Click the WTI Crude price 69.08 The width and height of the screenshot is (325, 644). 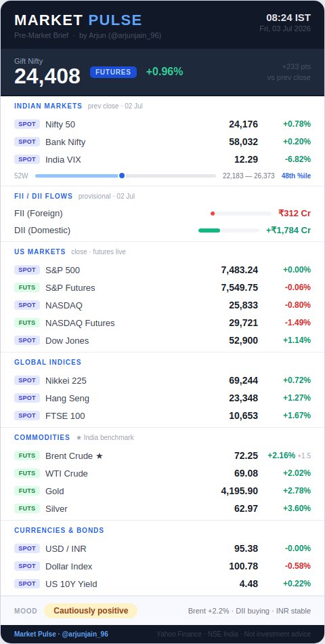tap(246, 473)
